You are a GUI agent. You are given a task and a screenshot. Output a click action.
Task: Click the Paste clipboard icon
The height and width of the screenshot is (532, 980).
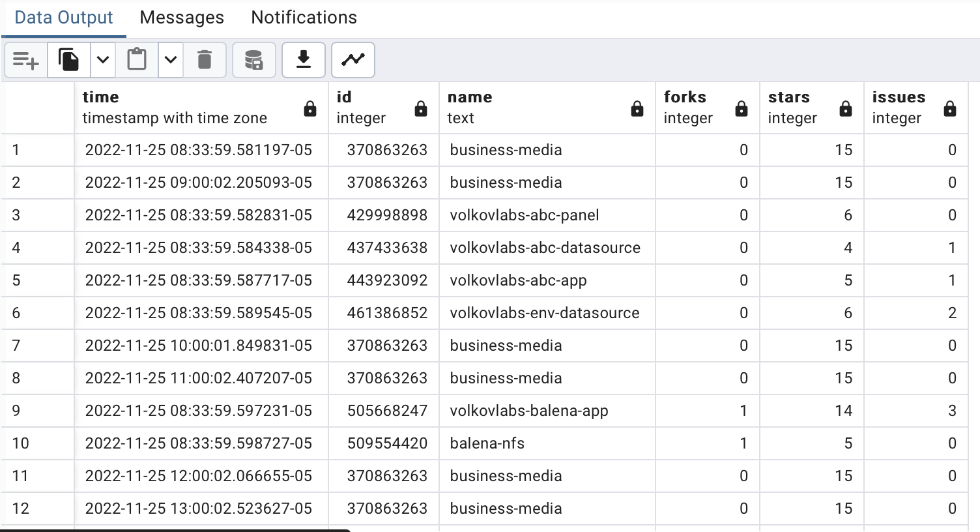tap(137, 60)
